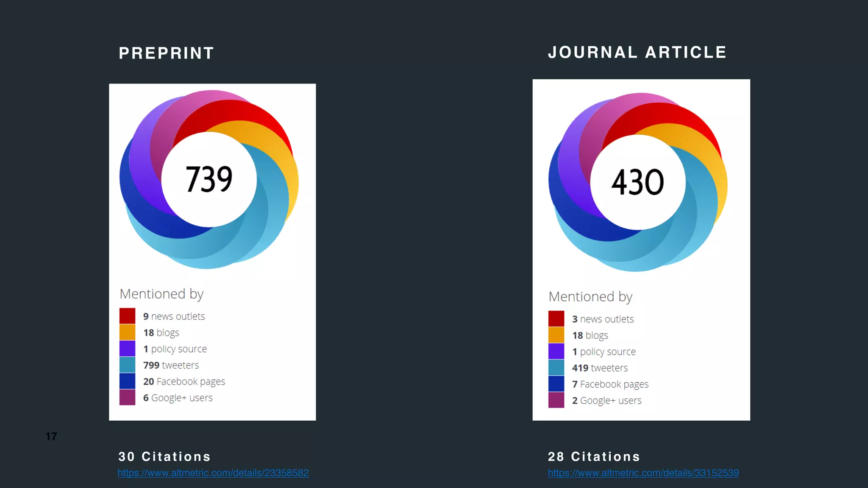
Task: Click the preprint Altmetric donut showing 739
Action: click(209, 179)
